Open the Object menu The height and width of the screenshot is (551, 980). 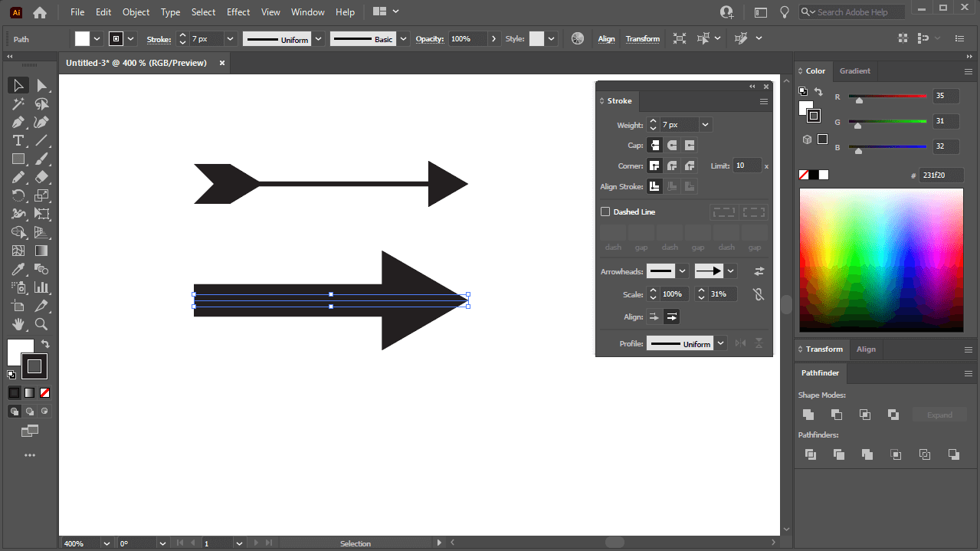(136, 12)
